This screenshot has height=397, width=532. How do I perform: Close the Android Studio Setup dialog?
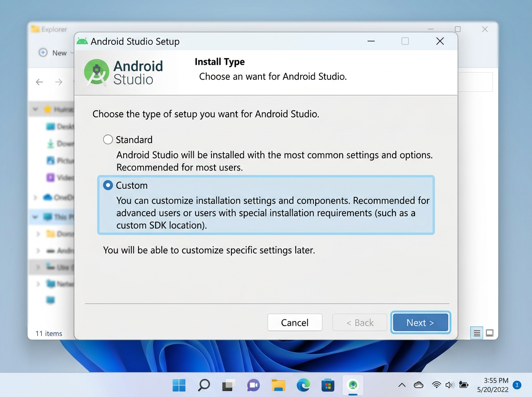(440, 41)
